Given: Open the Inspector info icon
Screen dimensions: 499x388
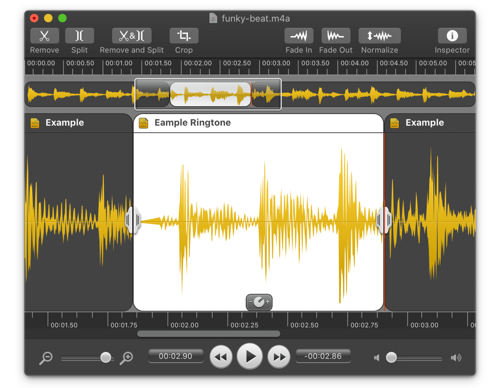Looking at the screenshot, I should click(452, 36).
